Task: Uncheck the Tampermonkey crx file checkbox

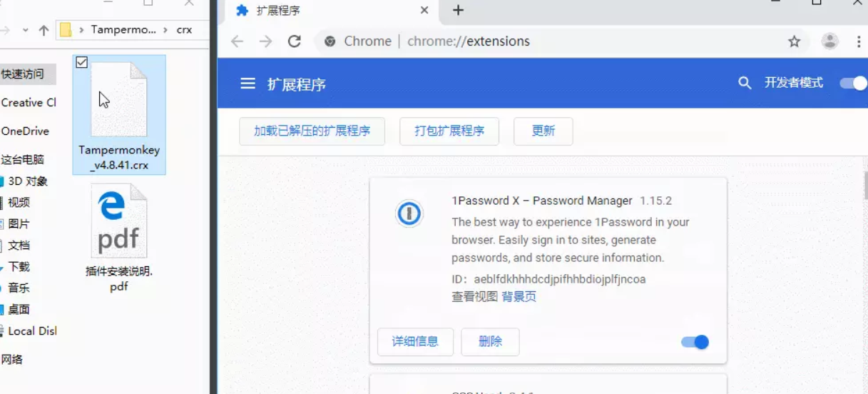Action: (x=82, y=63)
